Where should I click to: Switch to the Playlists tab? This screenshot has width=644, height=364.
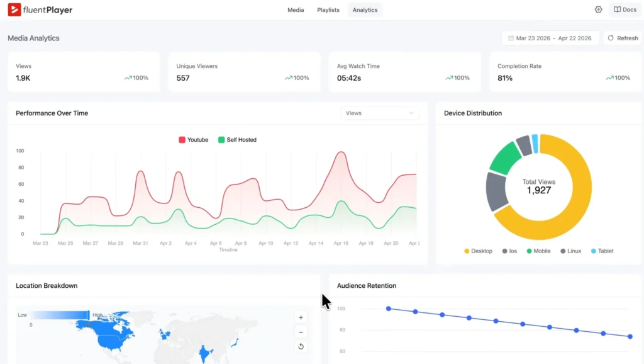[x=328, y=10]
